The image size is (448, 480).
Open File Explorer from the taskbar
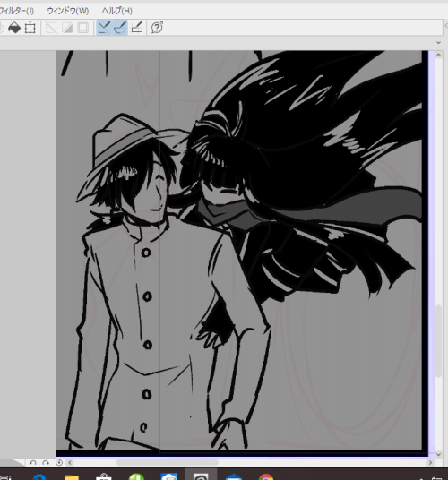coord(72,477)
